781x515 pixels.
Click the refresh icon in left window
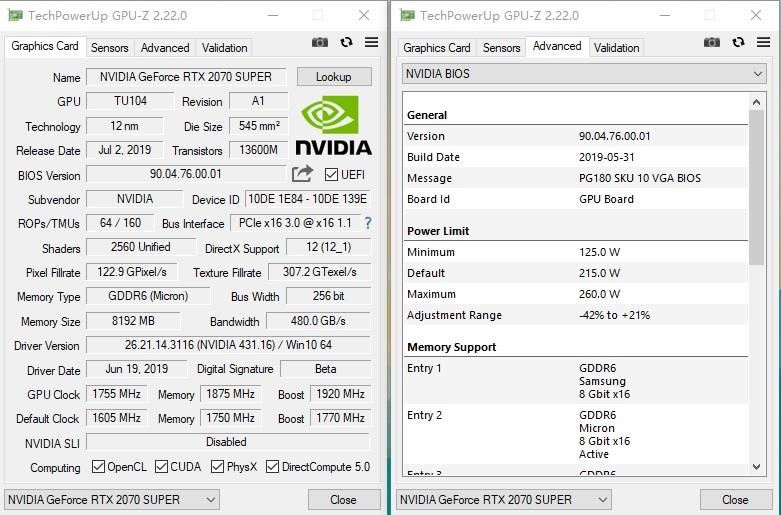click(346, 42)
